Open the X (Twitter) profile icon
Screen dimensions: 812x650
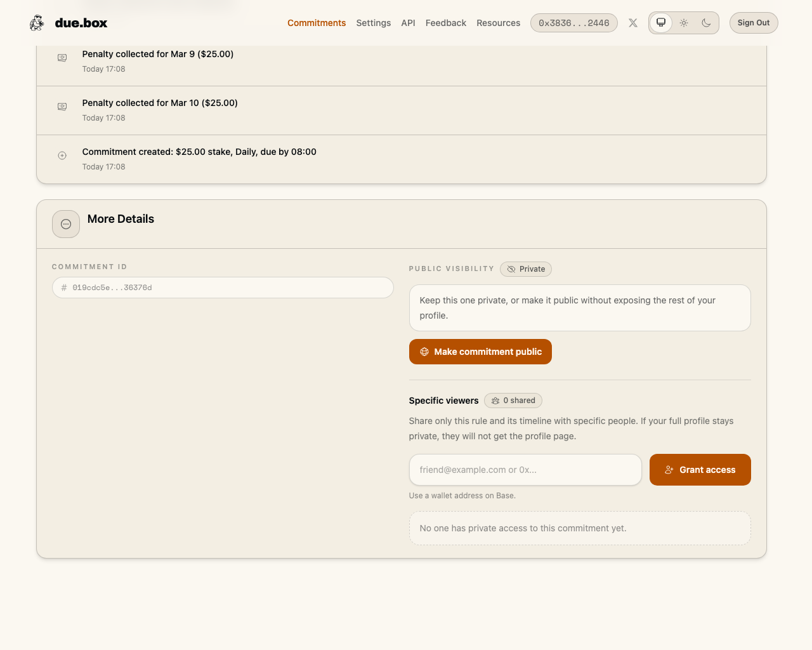(x=633, y=23)
